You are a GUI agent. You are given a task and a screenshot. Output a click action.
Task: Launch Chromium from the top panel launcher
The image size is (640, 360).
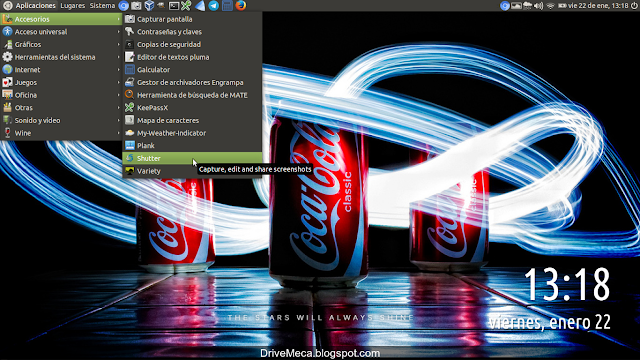coord(124,6)
